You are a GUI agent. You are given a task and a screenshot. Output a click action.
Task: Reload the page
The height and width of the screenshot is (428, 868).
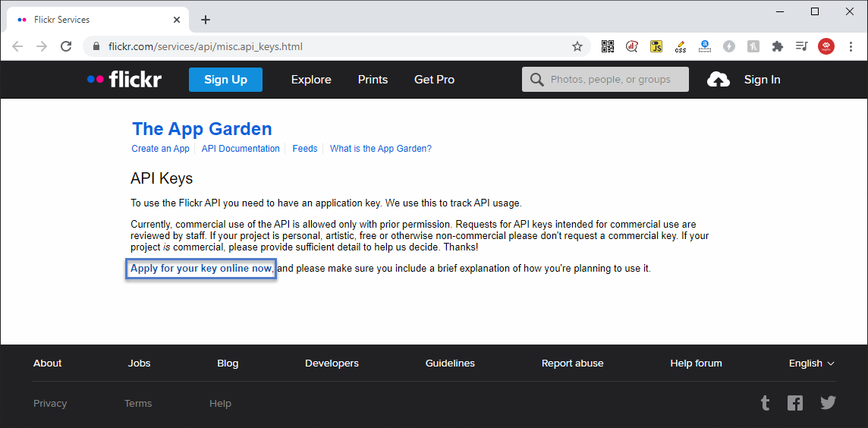[x=66, y=46]
